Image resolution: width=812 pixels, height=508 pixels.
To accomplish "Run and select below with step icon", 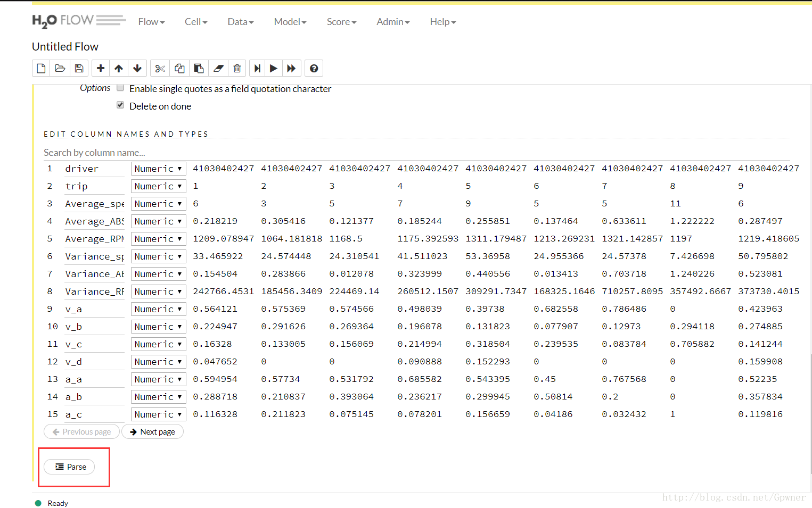I will click(257, 68).
